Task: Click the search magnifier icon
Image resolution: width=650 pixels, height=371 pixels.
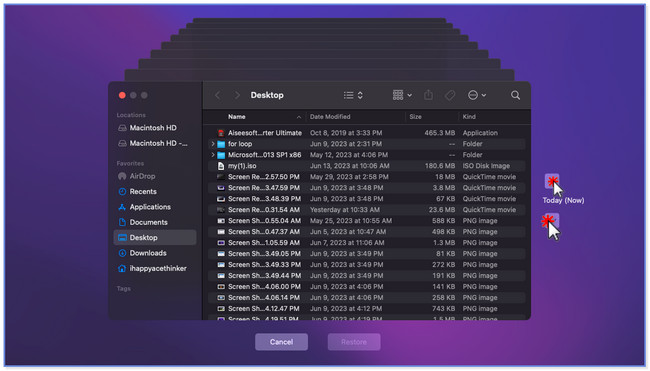Action: (515, 95)
